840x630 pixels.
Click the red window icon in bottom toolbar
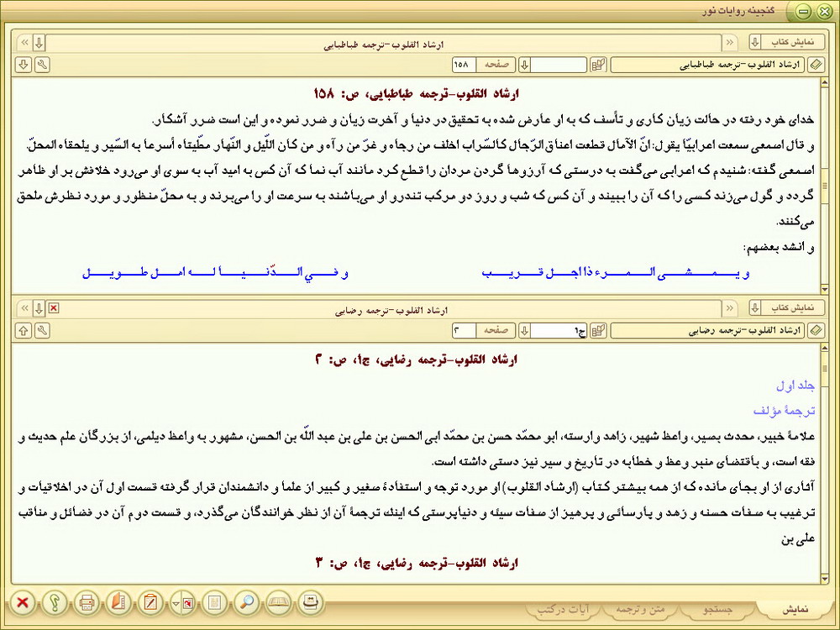pos(187,604)
